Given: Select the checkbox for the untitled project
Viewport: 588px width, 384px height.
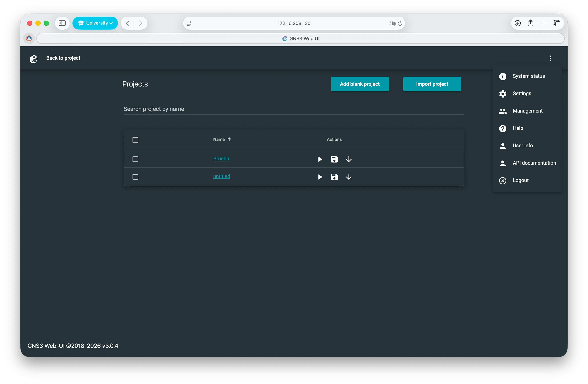Looking at the screenshot, I should (135, 177).
